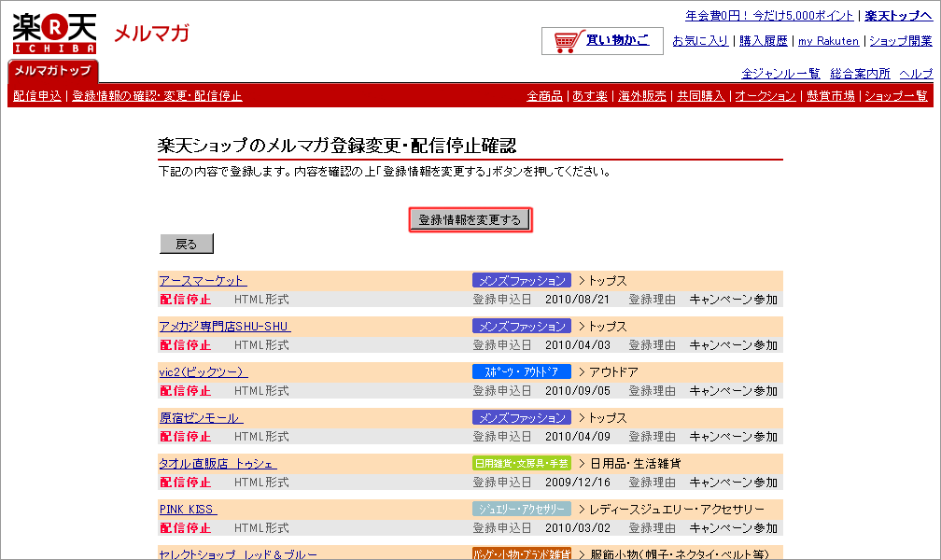Viewport: 941px width, 560px height.
Task: Open the my Rakuten link
Action: point(828,41)
